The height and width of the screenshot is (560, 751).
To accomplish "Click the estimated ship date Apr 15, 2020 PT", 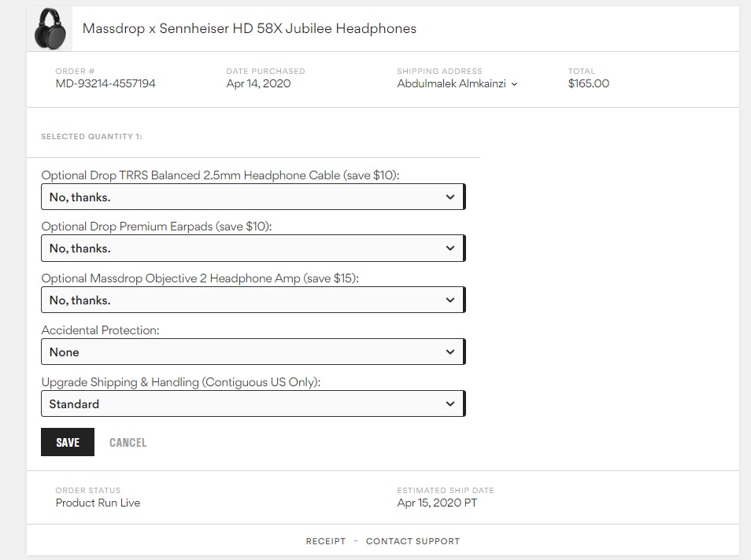I will [x=437, y=503].
